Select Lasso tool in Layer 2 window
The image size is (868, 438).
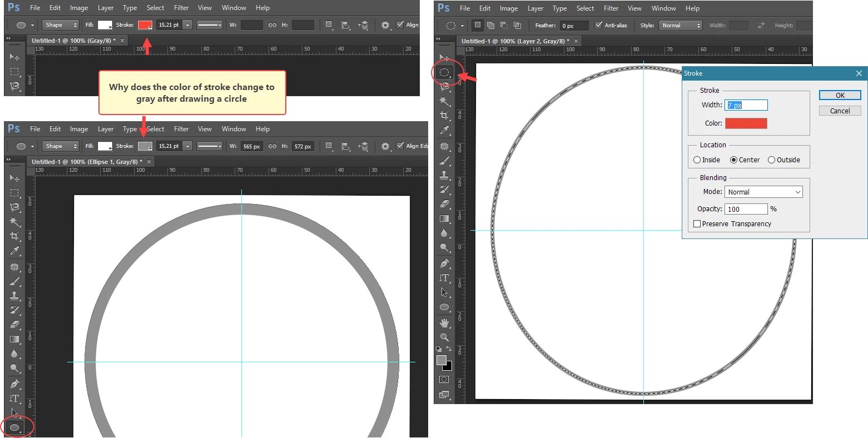pos(444,87)
